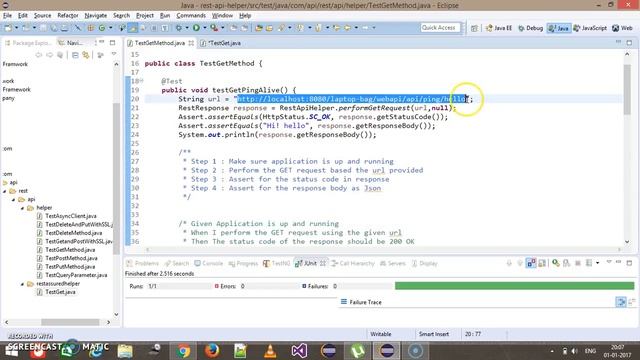Click the Run green play button
The image size is (640, 360).
(196, 28)
